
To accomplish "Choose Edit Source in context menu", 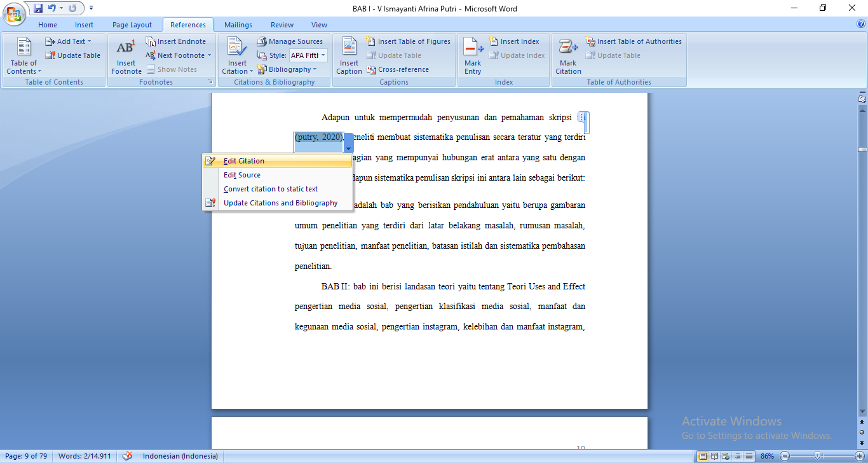I will 277,175.
